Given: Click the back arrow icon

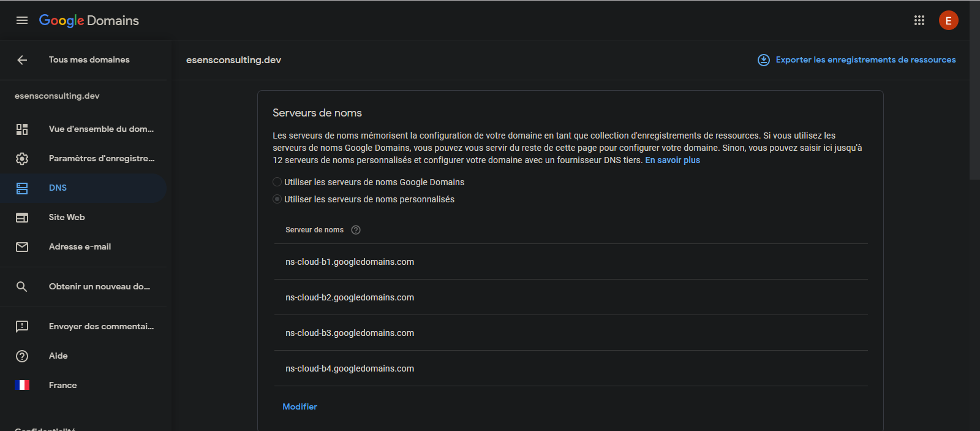Looking at the screenshot, I should coord(22,59).
